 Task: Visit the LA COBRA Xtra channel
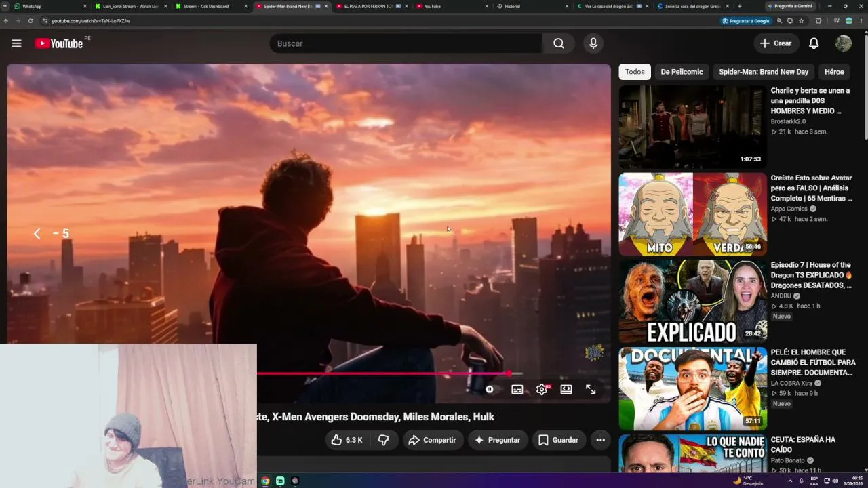click(793, 383)
